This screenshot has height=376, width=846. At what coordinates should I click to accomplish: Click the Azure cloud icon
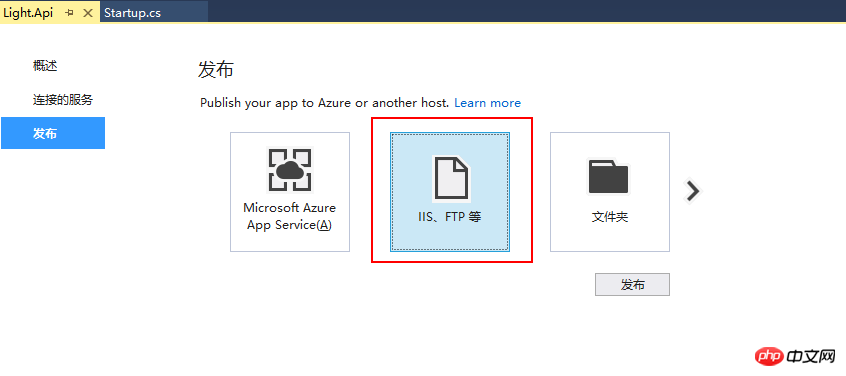tap(290, 170)
